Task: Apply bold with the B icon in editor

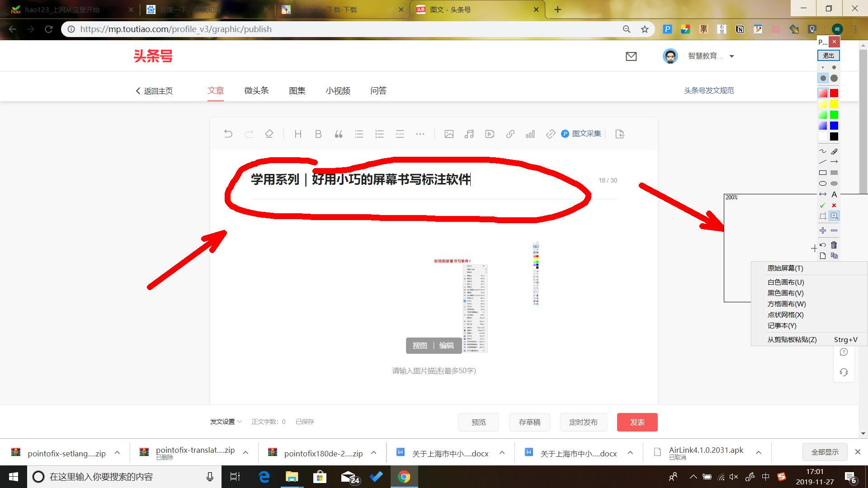Action: pyautogui.click(x=318, y=134)
